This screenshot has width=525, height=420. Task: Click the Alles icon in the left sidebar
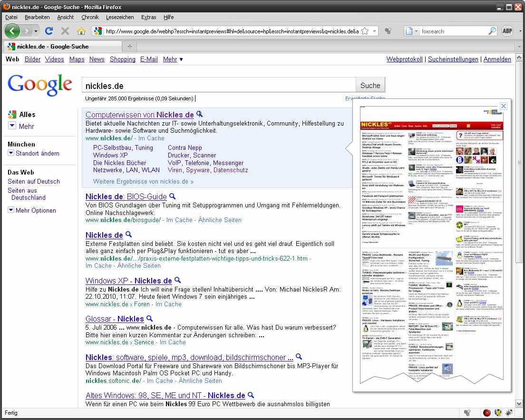pos(12,115)
